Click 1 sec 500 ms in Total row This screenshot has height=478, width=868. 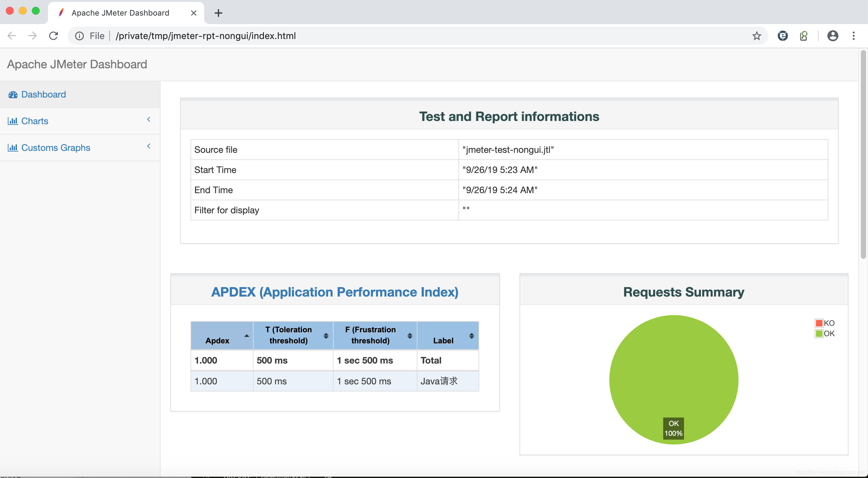[x=365, y=360]
